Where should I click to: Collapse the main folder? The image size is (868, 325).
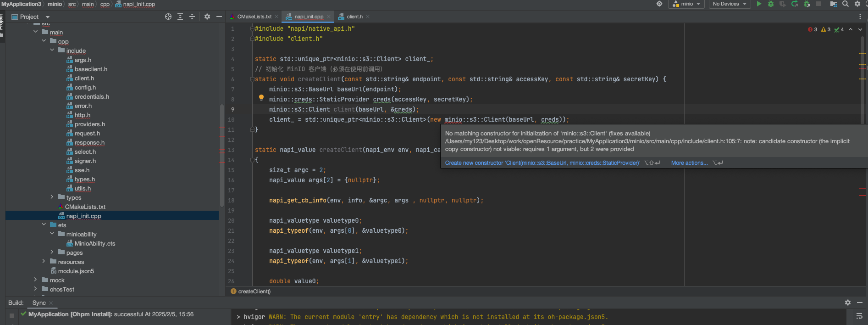tap(36, 32)
